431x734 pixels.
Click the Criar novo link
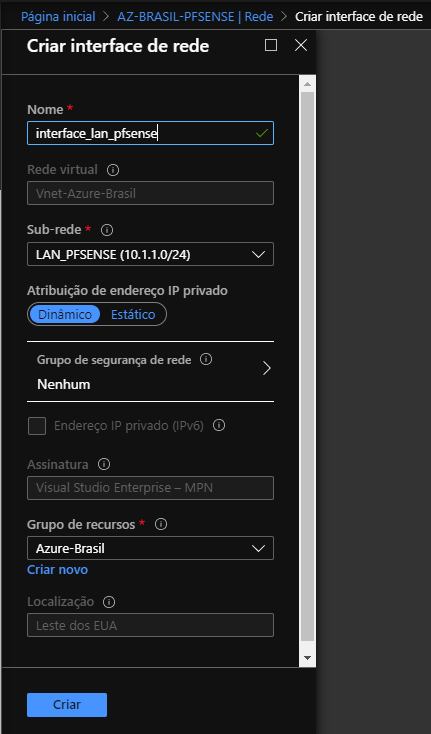(58, 570)
